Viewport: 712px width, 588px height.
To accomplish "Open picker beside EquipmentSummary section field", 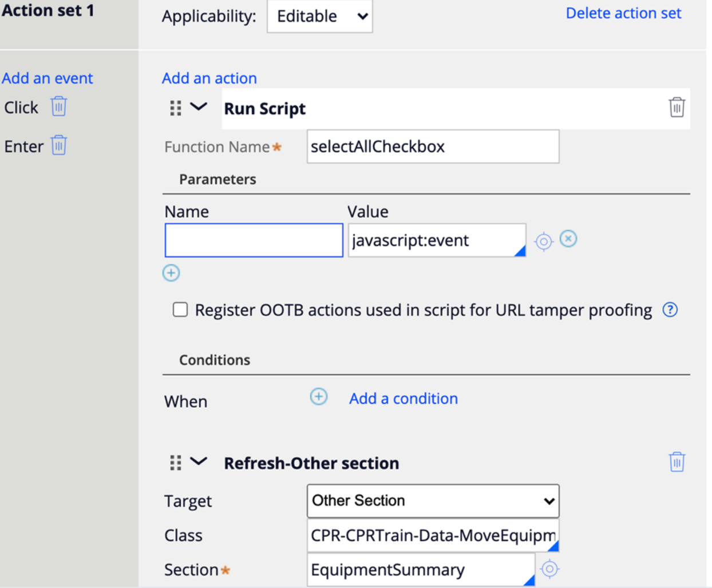I will pyautogui.click(x=549, y=569).
